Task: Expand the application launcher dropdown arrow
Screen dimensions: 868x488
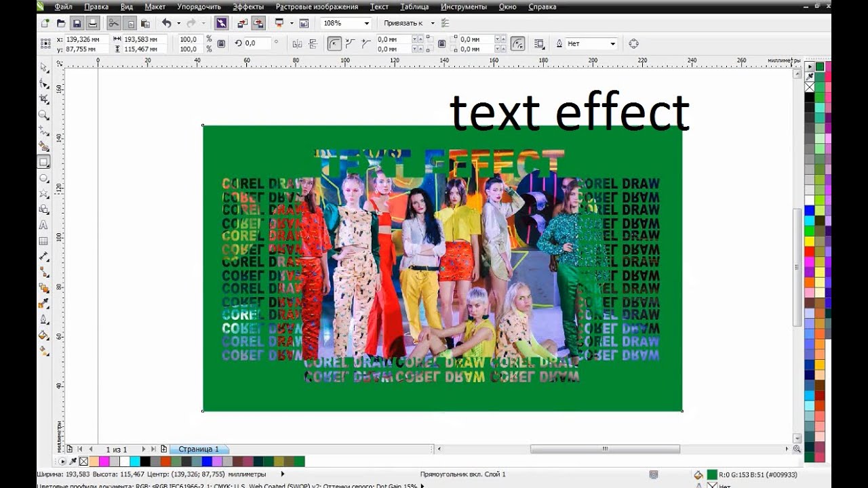Action: [292, 23]
